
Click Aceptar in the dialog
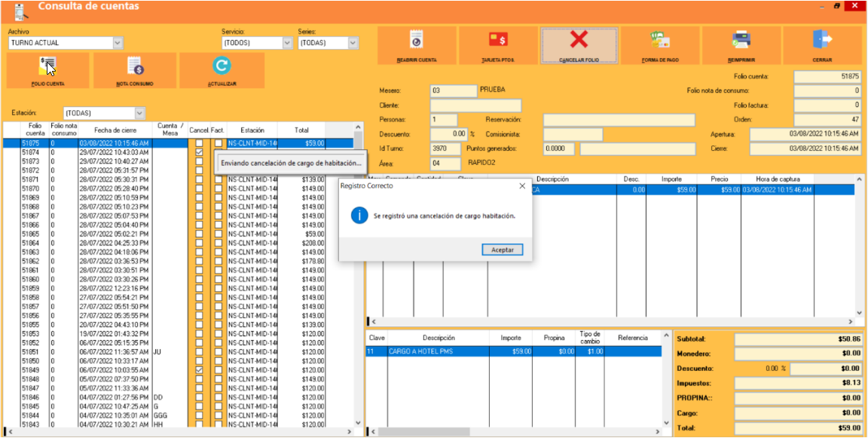coord(502,250)
